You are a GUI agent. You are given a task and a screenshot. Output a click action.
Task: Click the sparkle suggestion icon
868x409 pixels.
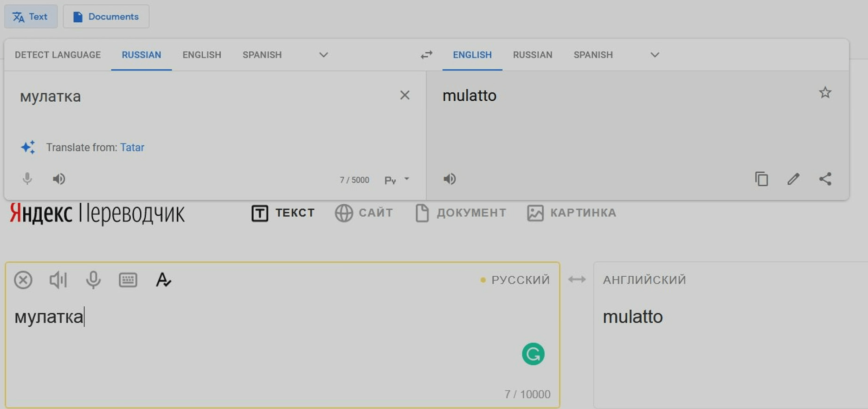[x=28, y=147]
